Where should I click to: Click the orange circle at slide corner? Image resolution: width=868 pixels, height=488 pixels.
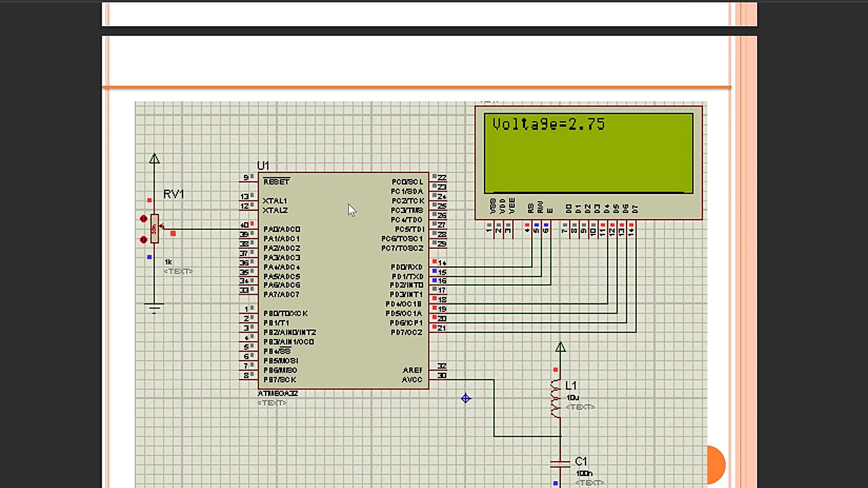(716, 465)
